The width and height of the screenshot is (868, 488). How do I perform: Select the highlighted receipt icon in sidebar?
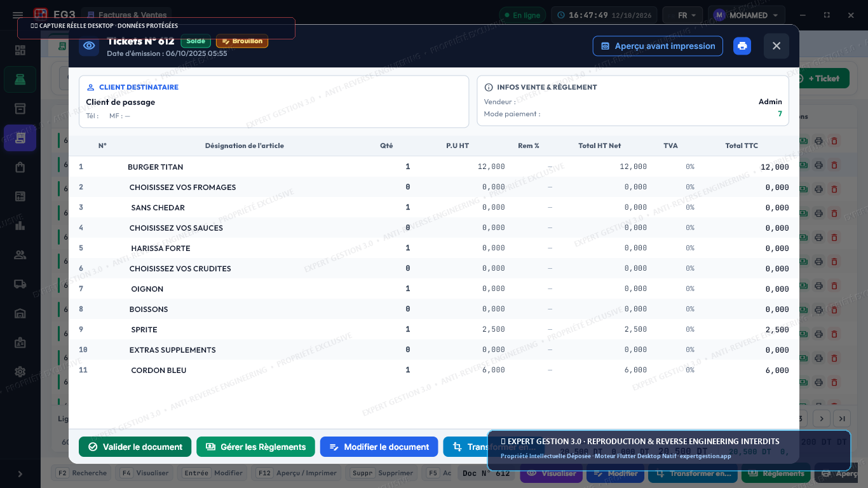(x=20, y=138)
